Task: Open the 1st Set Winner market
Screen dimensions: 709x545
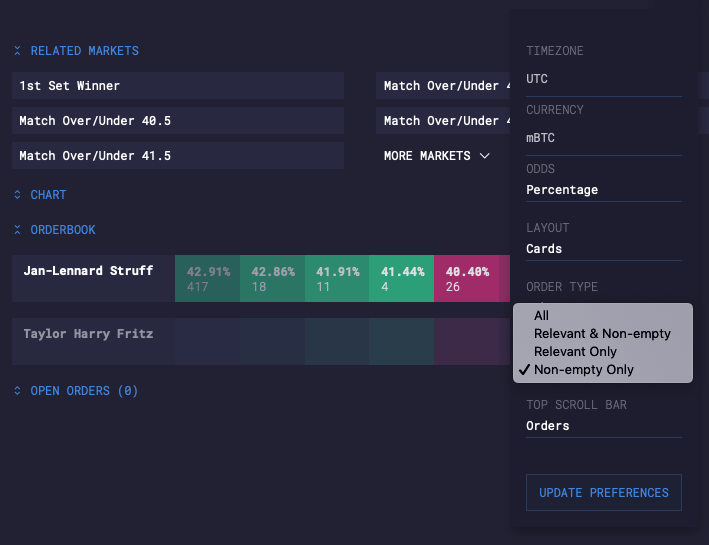Action: click(x=178, y=86)
